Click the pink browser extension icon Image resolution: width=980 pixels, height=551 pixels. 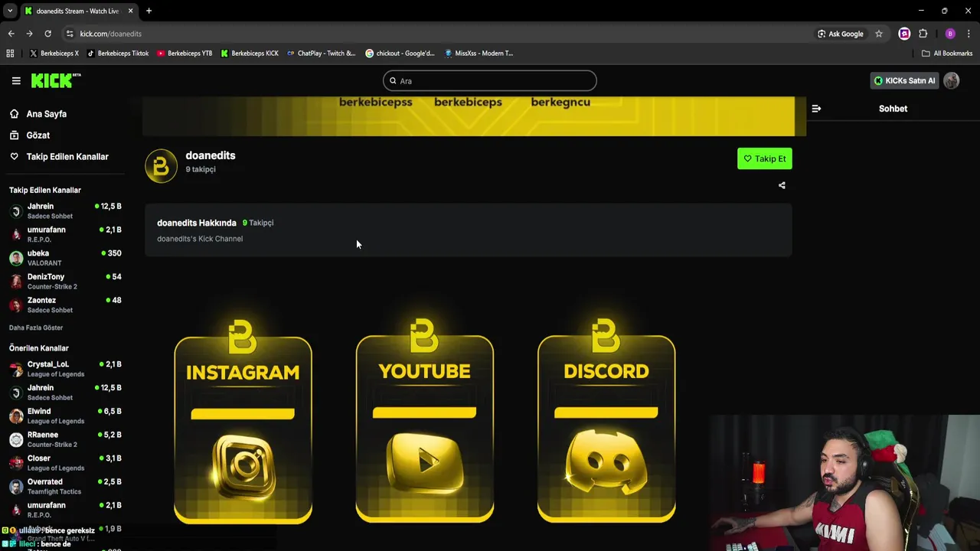point(904,34)
